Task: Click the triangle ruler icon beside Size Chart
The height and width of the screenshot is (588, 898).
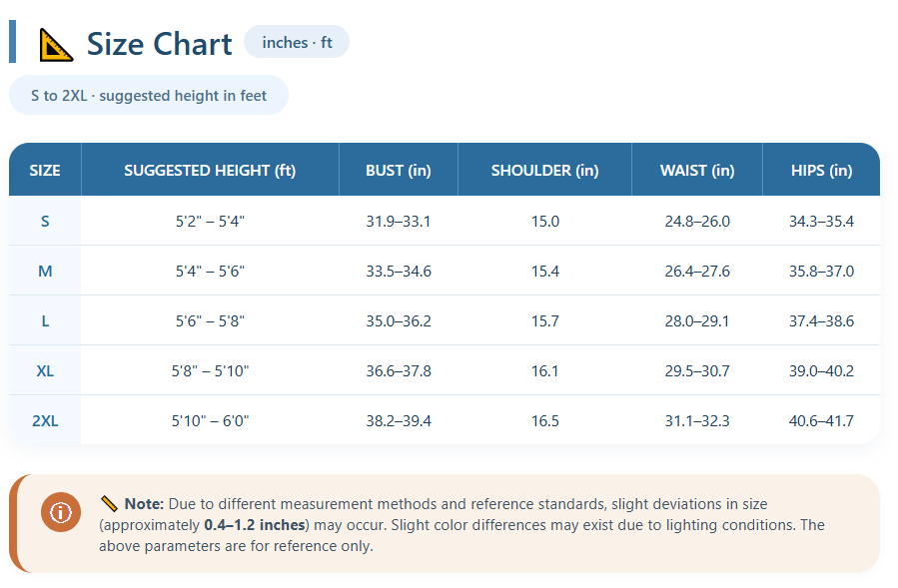Action: click(x=56, y=44)
